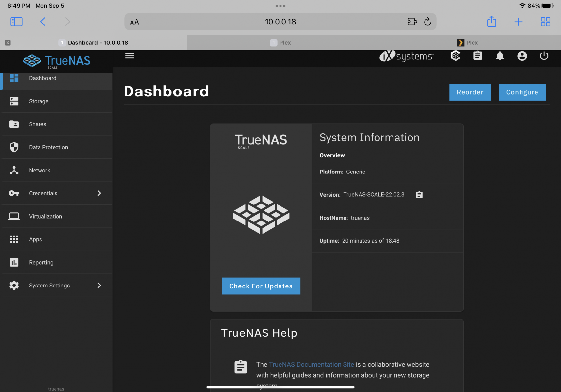This screenshot has width=561, height=392.
Task: Open the Jobs clipboard icon in top bar
Action: (x=478, y=56)
